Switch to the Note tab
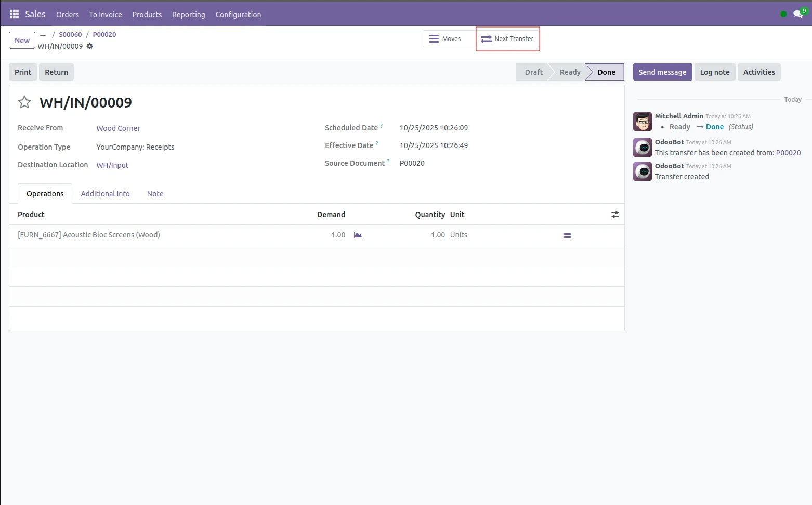 point(155,194)
